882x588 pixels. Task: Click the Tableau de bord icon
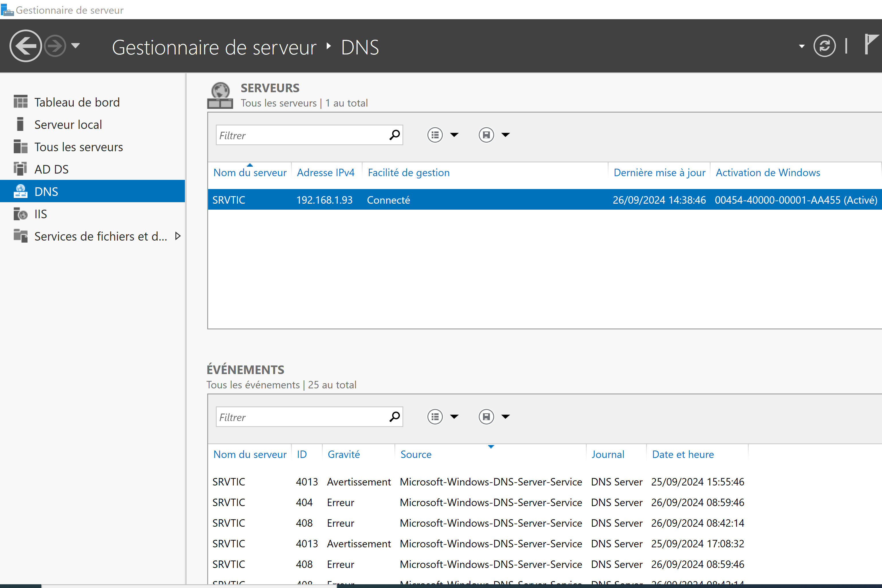click(x=21, y=102)
